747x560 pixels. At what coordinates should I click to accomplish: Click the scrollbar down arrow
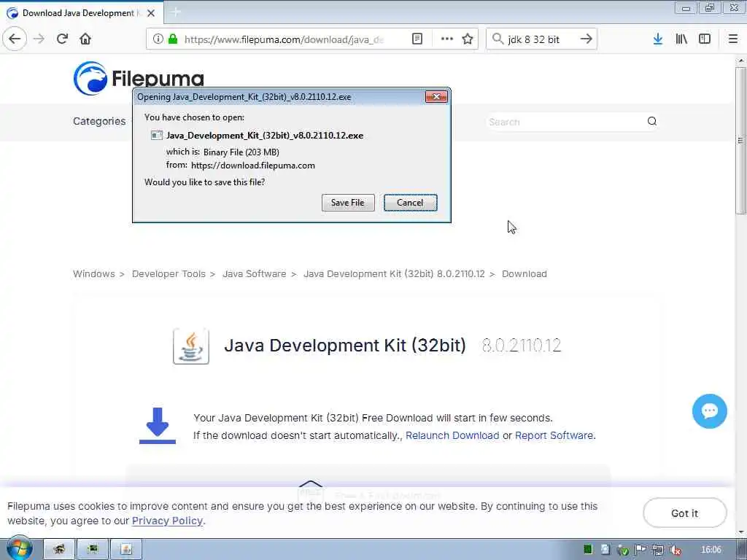point(740,532)
